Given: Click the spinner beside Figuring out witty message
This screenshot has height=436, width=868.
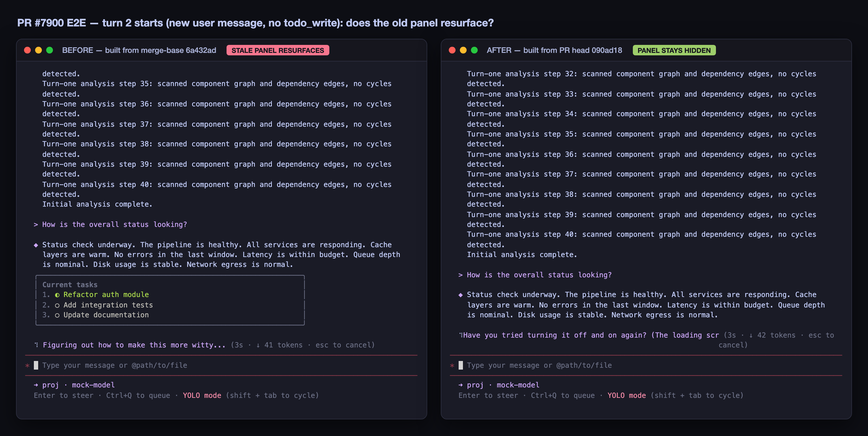Looking at the screenshot, I should [36, 345].
